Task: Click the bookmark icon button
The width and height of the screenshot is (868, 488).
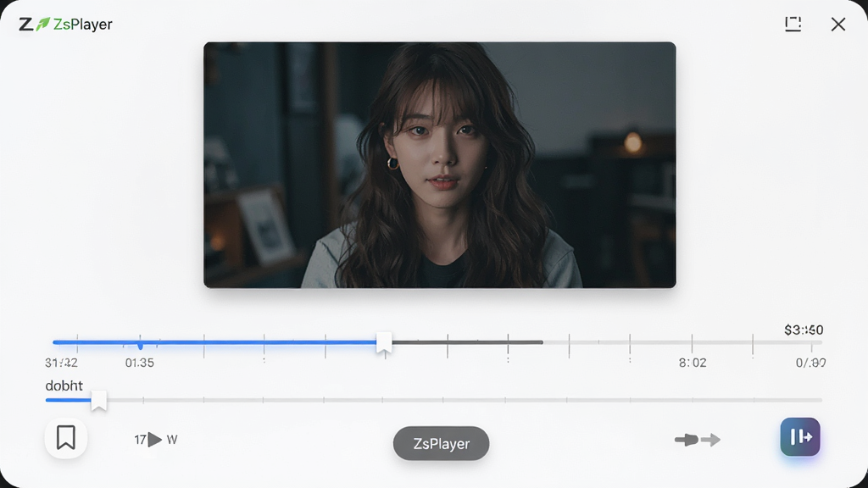Action: pos(66,437)
